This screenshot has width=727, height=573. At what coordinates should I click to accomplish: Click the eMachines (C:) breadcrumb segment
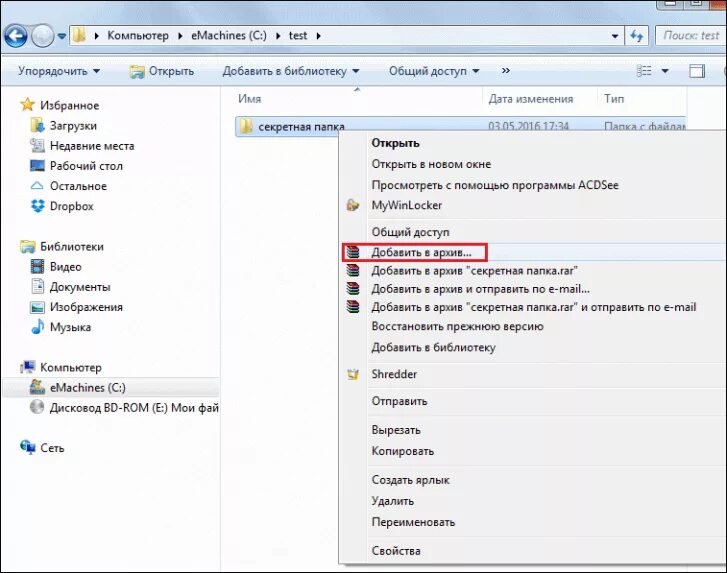coord(229,36)
